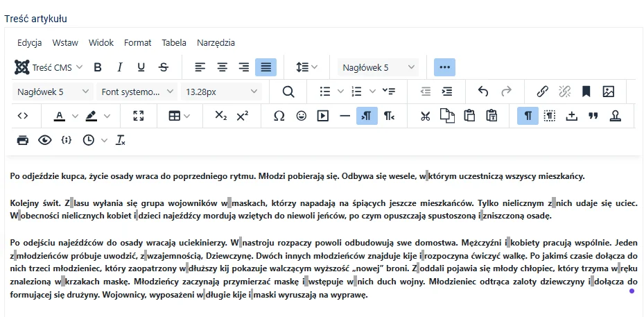The height and width of the screenshot is (317, 644).
Task: Toggle fullscreen editor mode
Action: (138, 116)
